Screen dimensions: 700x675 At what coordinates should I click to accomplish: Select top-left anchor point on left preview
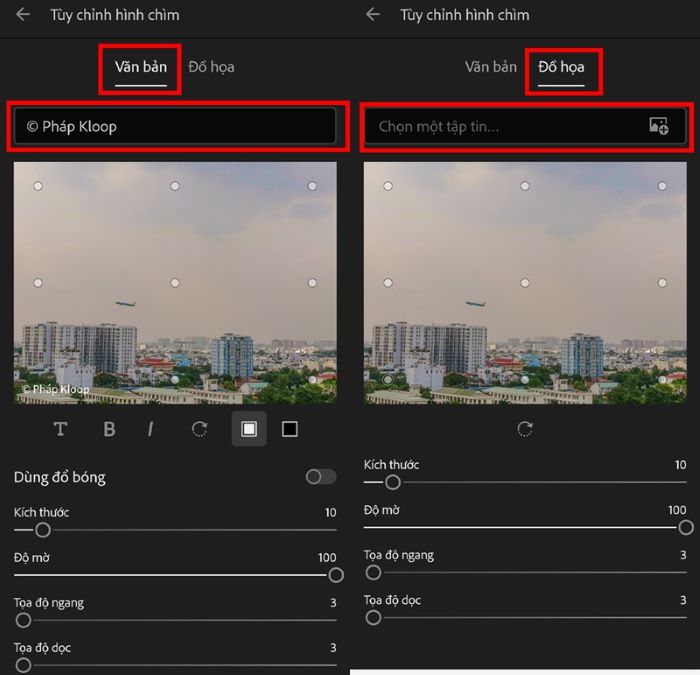click(38, 186)
